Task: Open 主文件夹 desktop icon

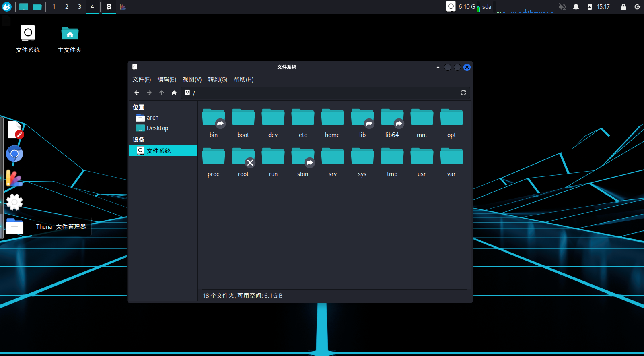Action: pyautogui.click(x=70, y=39)
